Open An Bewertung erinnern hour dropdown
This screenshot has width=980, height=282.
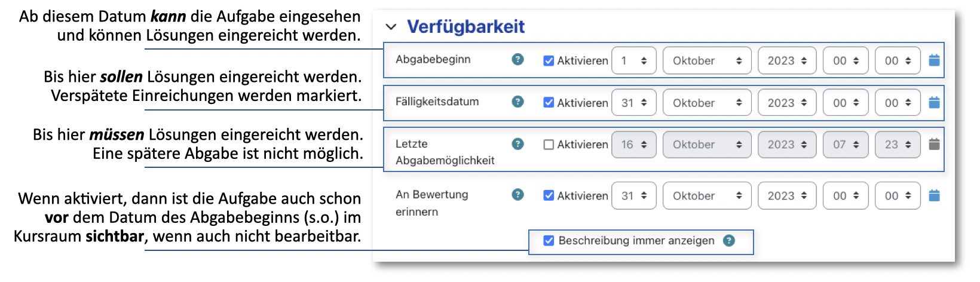pyautogui.click(x=845, y=195)
